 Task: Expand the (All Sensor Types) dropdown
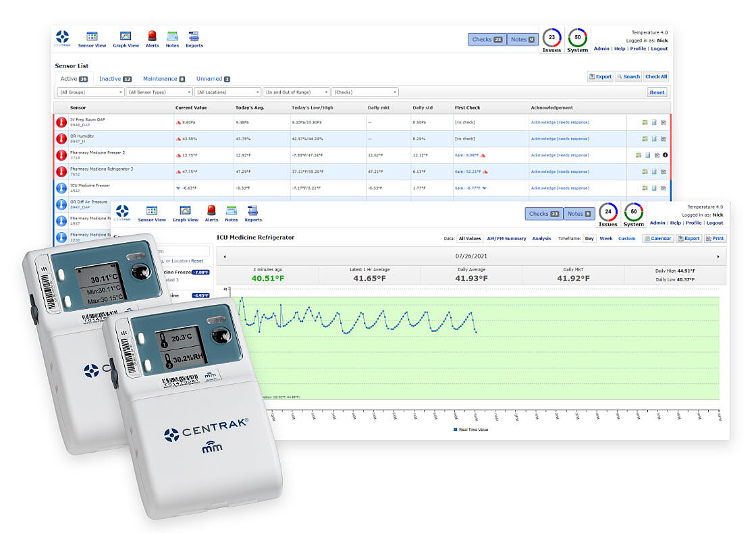(159, 92)
